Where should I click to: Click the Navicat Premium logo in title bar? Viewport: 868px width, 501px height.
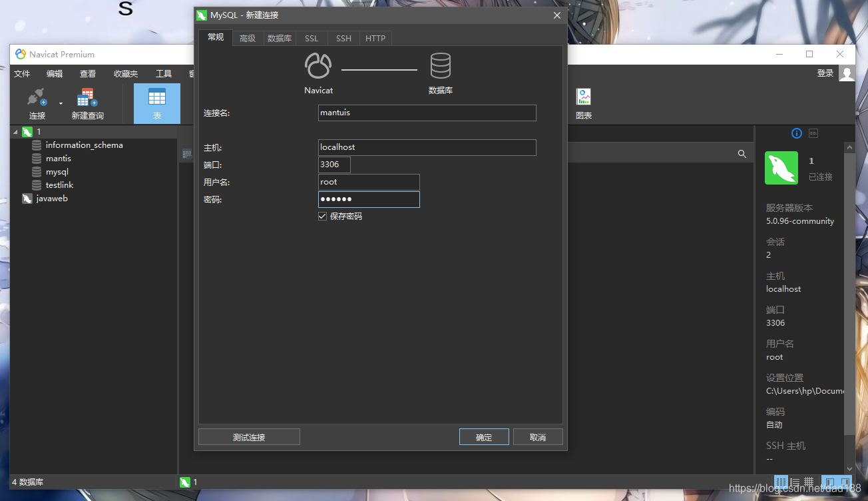pos(21,54)
